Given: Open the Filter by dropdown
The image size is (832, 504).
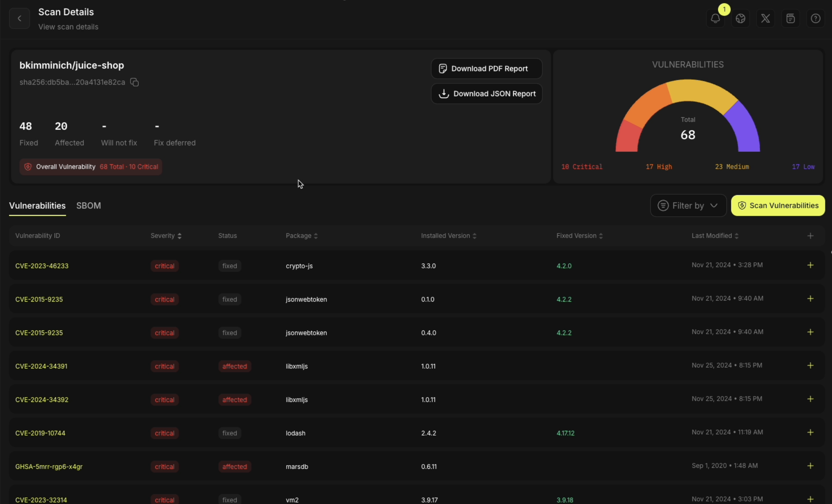Looking at the screenshot, I should 688,205.
